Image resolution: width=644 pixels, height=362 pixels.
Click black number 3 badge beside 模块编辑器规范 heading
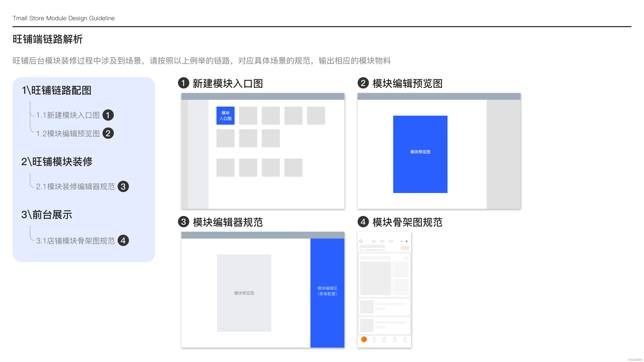[184, 222]
